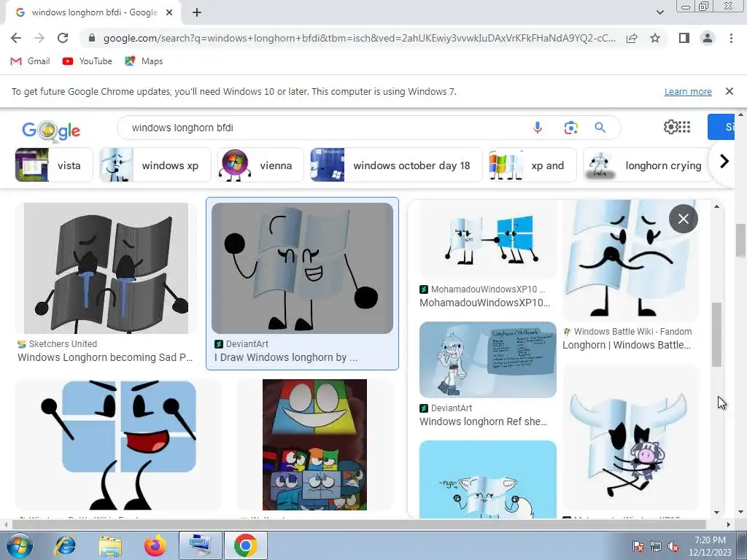Select the xp and suggestion chip
Image resolution: width=747 pixels, height=560 pixels.
click(533, 165)
